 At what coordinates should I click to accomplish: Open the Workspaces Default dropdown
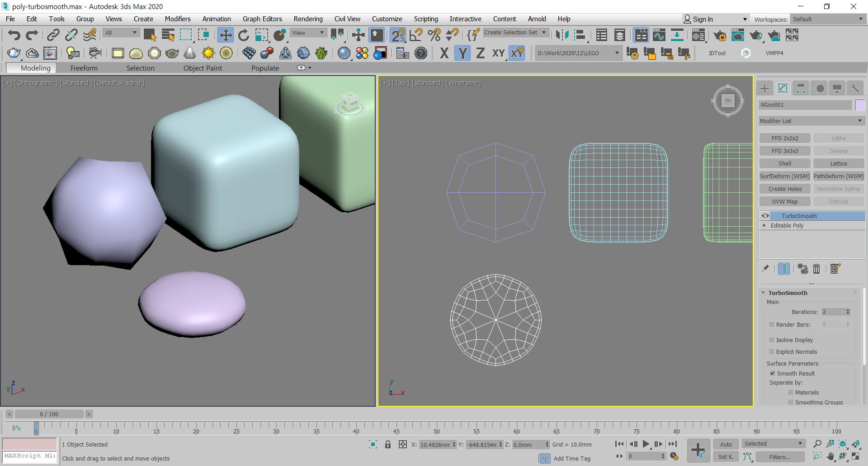828,19
